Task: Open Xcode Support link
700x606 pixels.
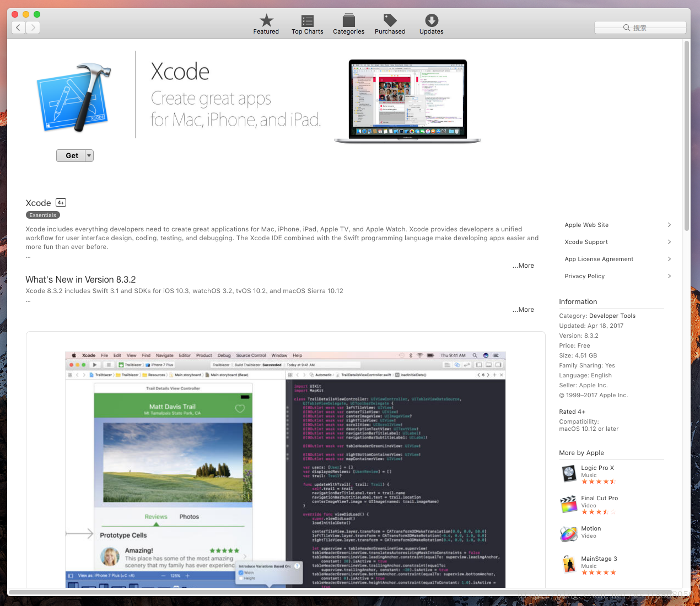Action: pos(586,242)
